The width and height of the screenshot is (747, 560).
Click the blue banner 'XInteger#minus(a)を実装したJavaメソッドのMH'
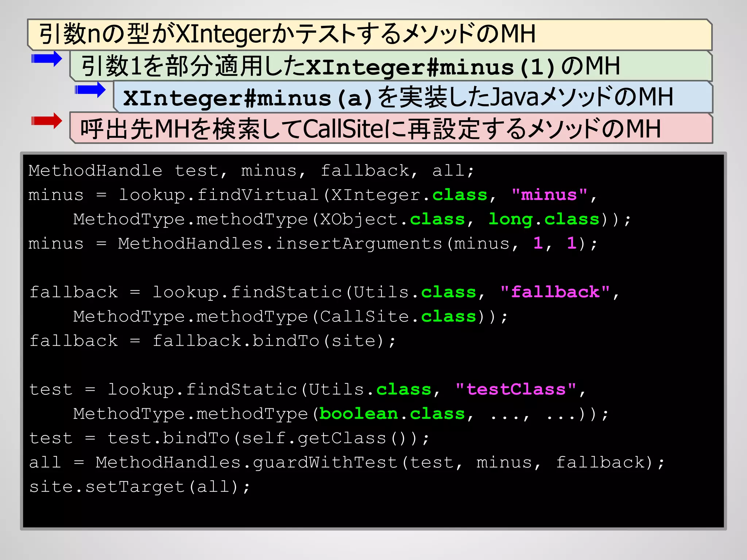pos(413,97)
